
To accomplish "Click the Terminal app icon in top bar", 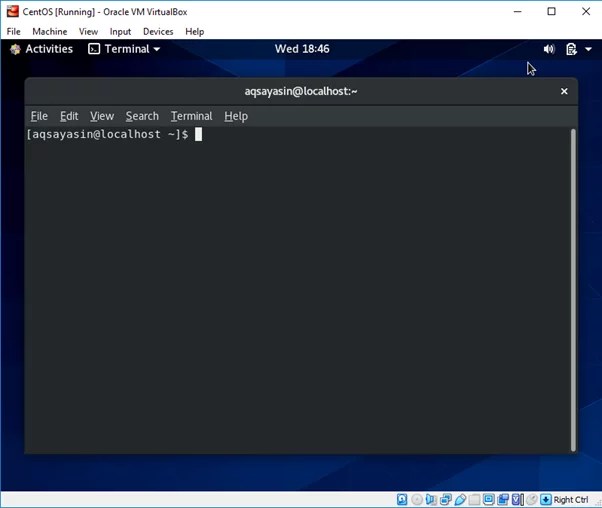I will point(94,49).
